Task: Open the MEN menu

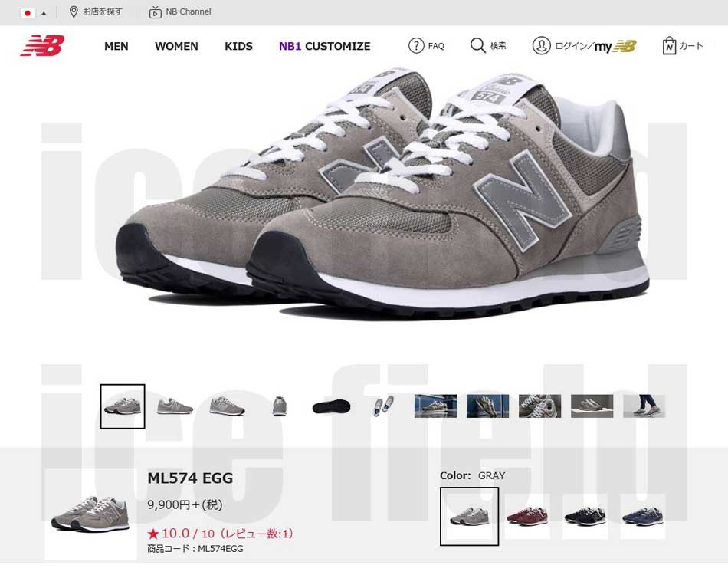Action: (116, 46)
